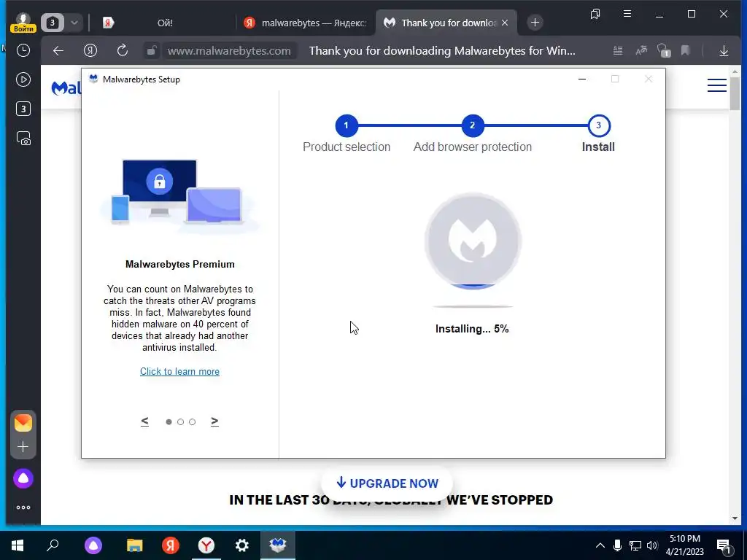Open reader mode icon in address bar
This screenshot has width=747, height=560.
pyautogui.click(x=618, y=50)
